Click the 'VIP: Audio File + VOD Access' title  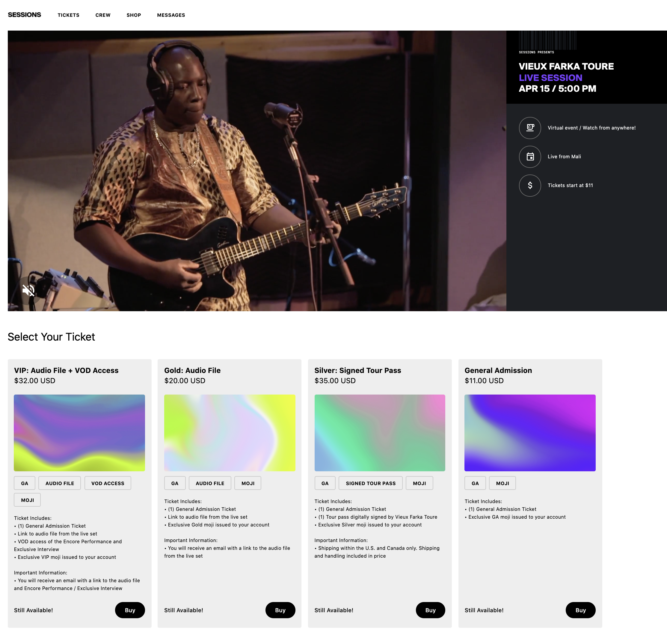coord(66,370)
